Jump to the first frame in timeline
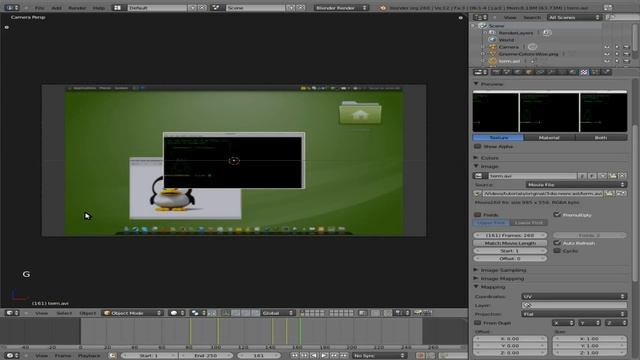The height and width of the screenshot is (360, 640). click(294, 356)
